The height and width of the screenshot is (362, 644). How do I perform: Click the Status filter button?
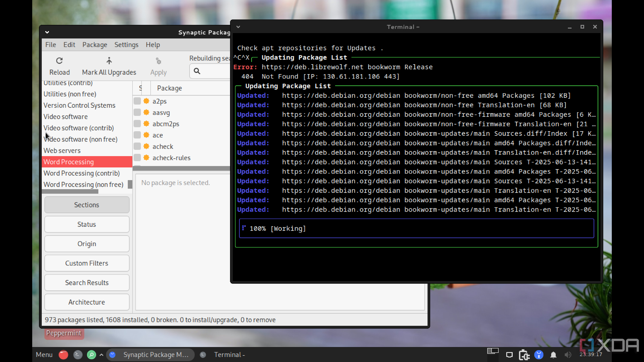87,224
